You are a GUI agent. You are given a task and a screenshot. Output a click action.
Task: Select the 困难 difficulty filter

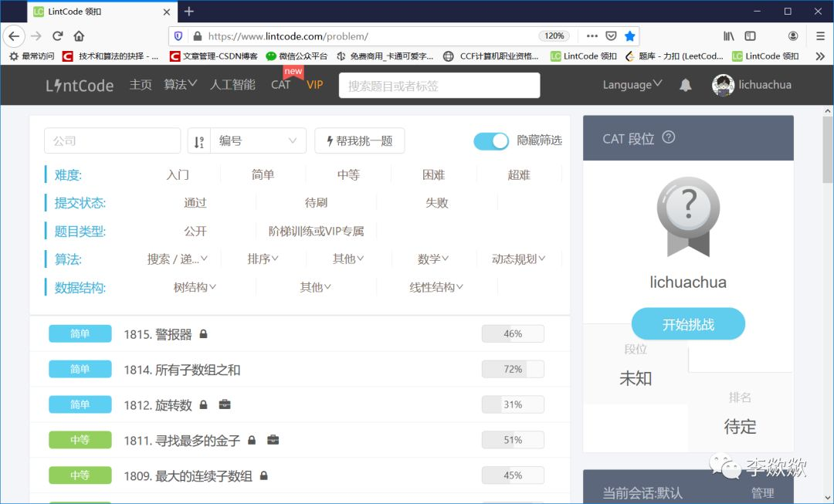coord(433,174)
